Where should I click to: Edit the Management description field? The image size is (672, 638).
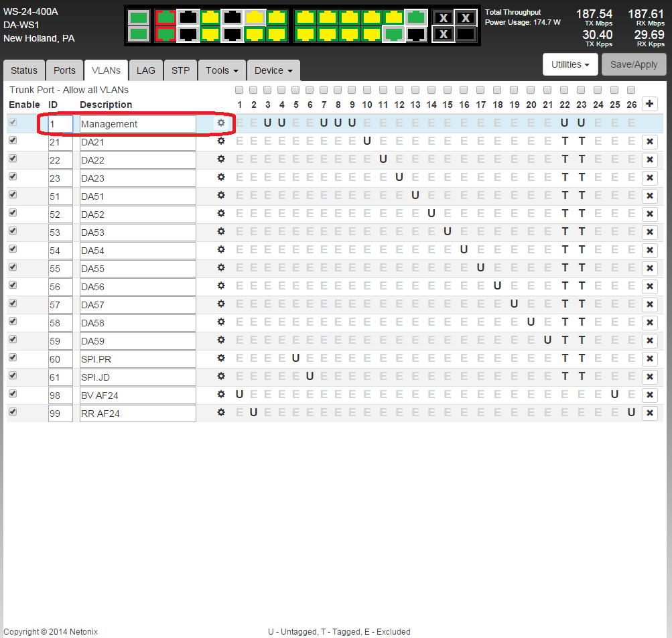click(x=137, y=124)
